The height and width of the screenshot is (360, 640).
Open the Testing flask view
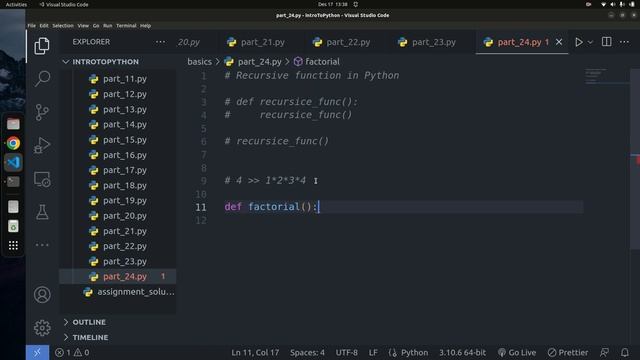pyautogui.click(x=42, y=212)
